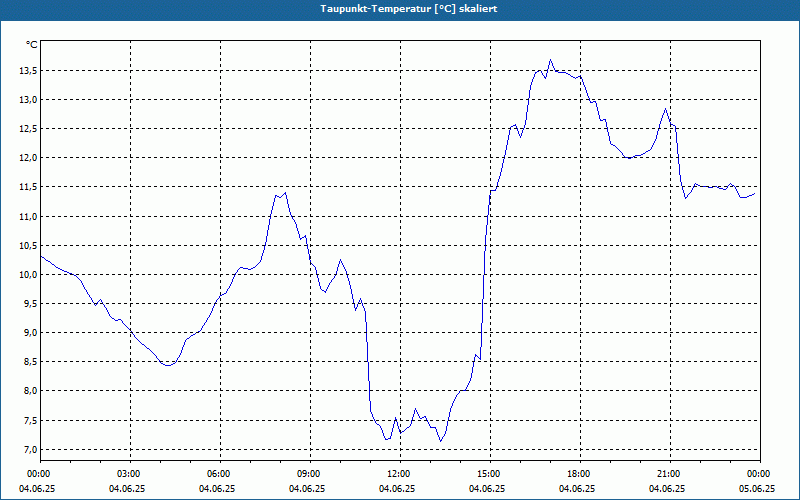
Task: Pick the 11,0 y-axis label
Action: [x=28, y=216]
